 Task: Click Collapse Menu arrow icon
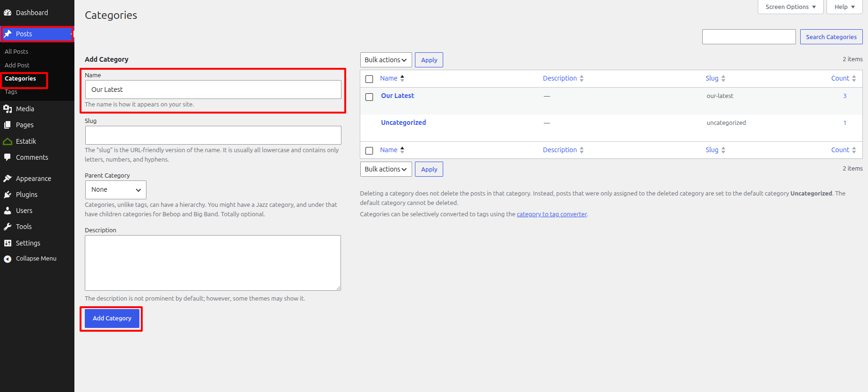point(8,259)
